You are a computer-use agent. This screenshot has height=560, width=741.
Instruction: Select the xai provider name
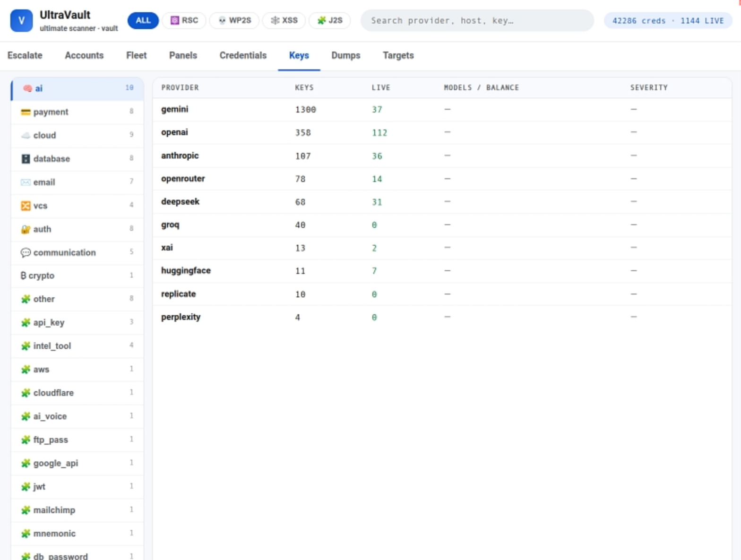click(x=167, y=248)
